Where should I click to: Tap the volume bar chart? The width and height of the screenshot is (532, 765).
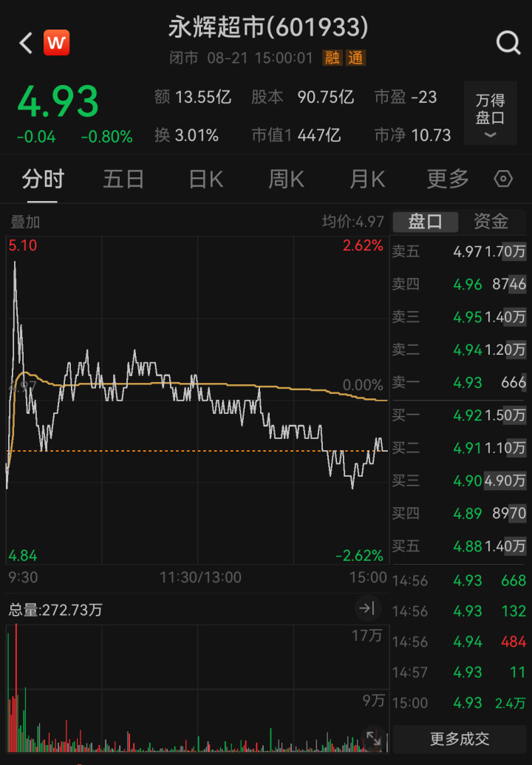(197, 688)
